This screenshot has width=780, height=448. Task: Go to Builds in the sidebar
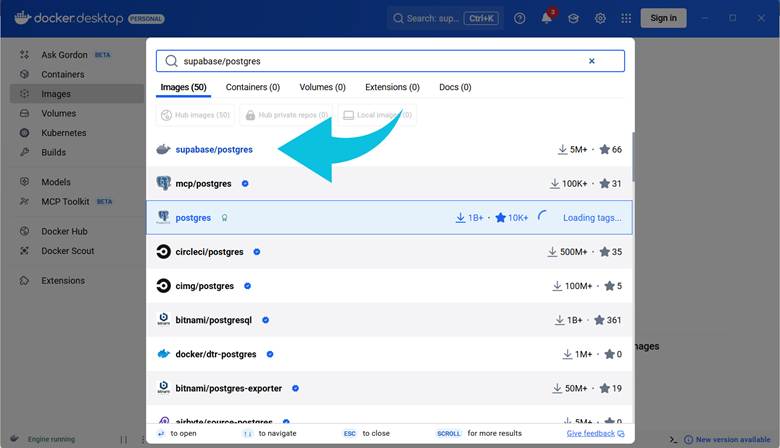click(x=53, y=152)
